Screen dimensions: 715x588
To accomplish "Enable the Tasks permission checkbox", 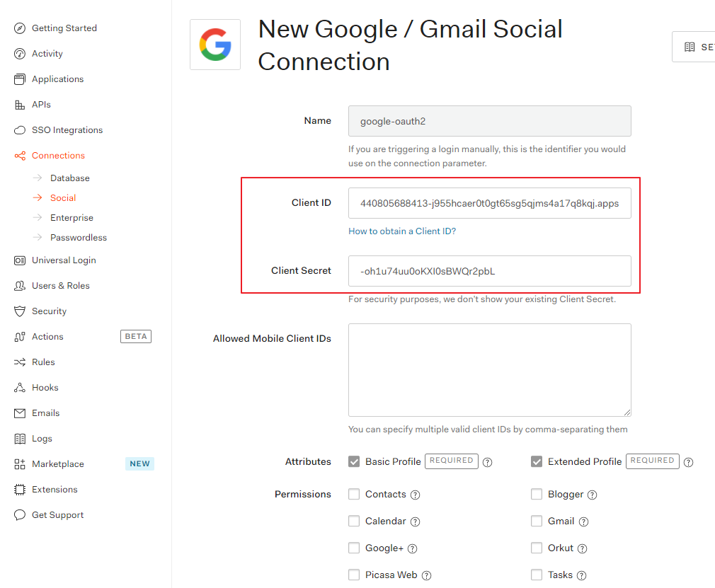I will [537, 575].
